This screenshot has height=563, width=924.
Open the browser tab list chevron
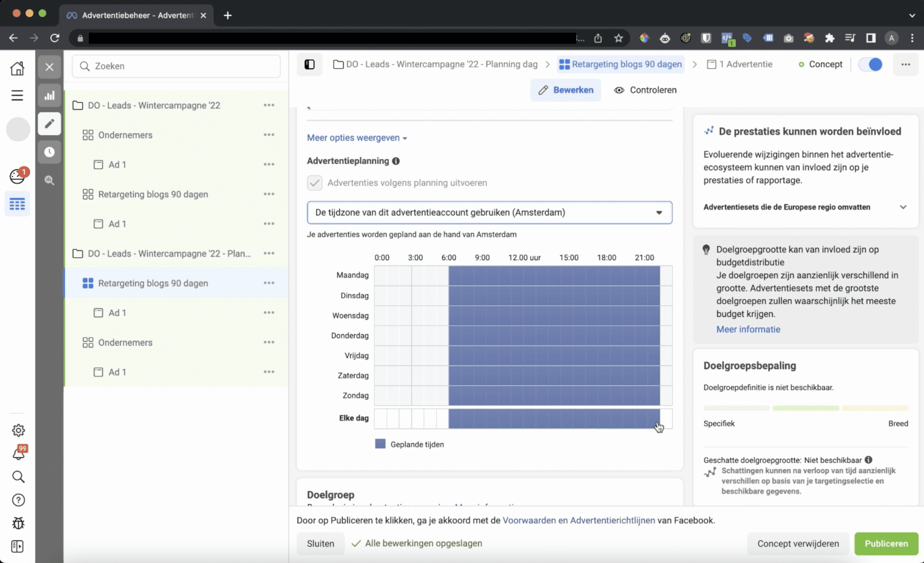pyautogui.click(x=912, y=15)
